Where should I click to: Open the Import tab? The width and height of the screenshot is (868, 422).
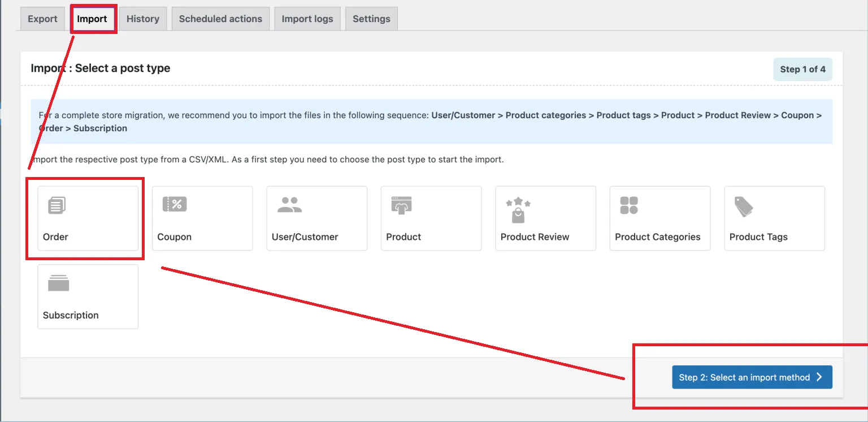point(92,19)
